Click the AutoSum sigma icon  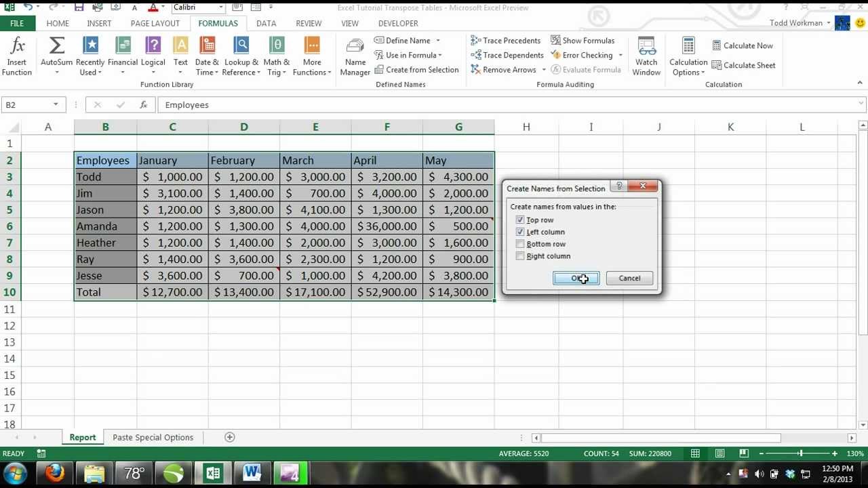57,46
